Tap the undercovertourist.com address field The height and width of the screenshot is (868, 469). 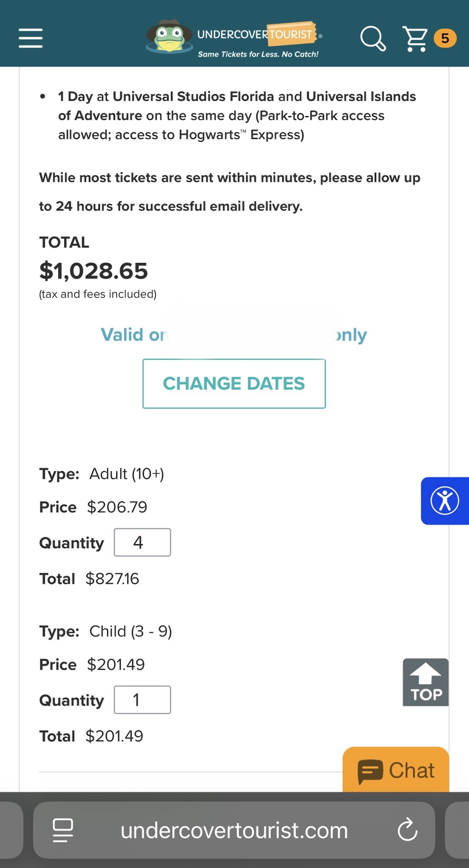234,831
